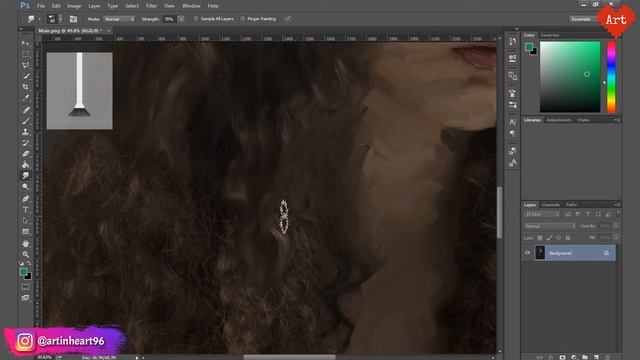
Task: Hide the Background layer eye icon
Action: coord(527,253)
